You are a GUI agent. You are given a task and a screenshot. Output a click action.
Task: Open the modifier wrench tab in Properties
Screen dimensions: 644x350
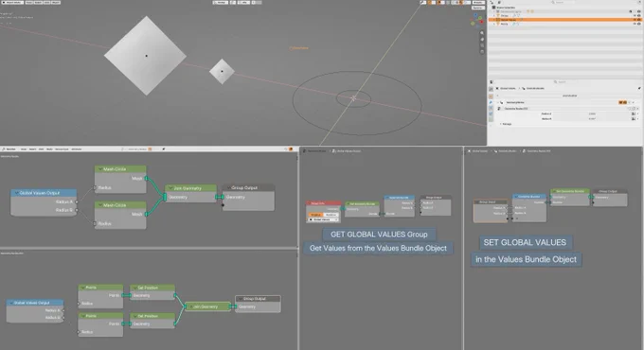coord(491,102)
